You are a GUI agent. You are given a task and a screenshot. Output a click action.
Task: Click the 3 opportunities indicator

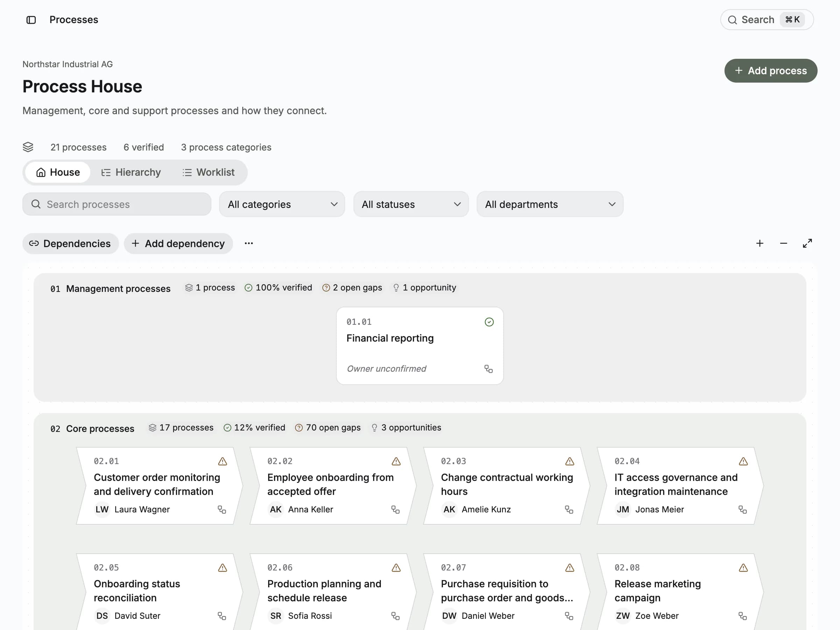click(x=406, y=428)
